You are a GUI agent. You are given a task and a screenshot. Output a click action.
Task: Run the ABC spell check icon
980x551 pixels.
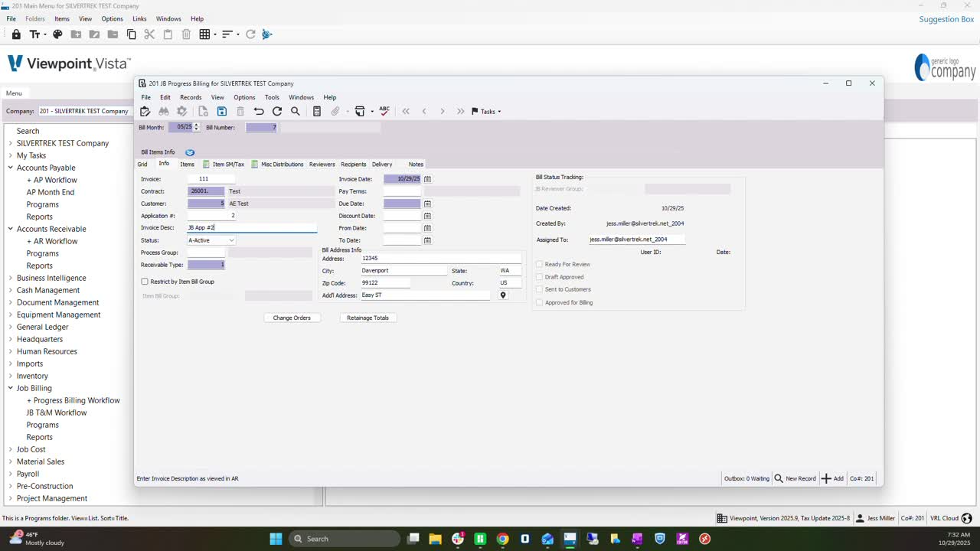point(384,111)
